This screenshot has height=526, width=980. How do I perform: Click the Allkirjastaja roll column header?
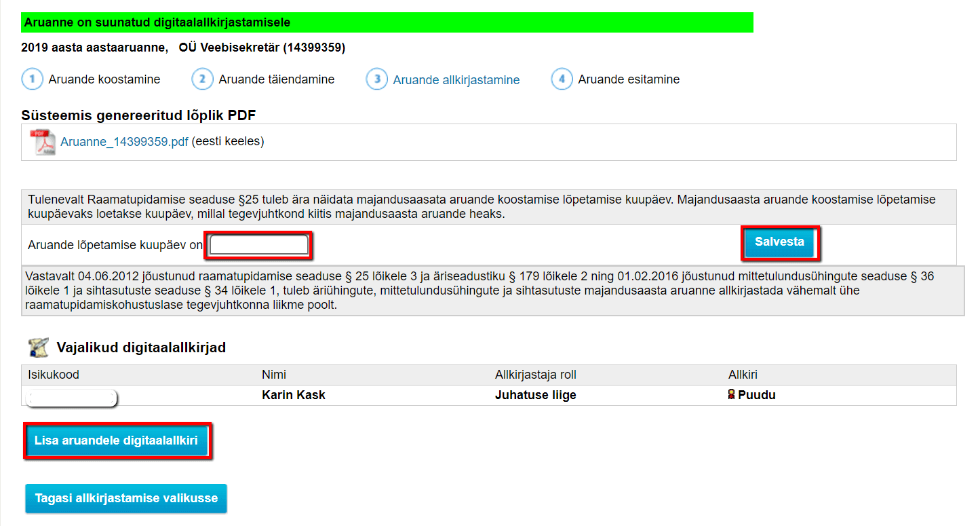click(536, 375)
